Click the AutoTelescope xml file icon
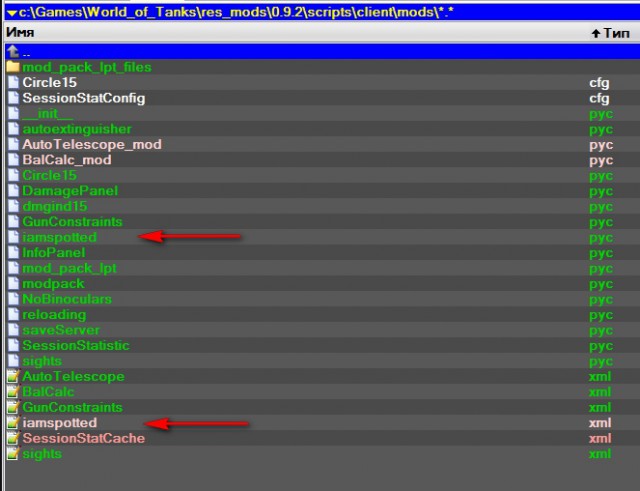The height and width of the screenshot is (491, 640). [13, 376]
